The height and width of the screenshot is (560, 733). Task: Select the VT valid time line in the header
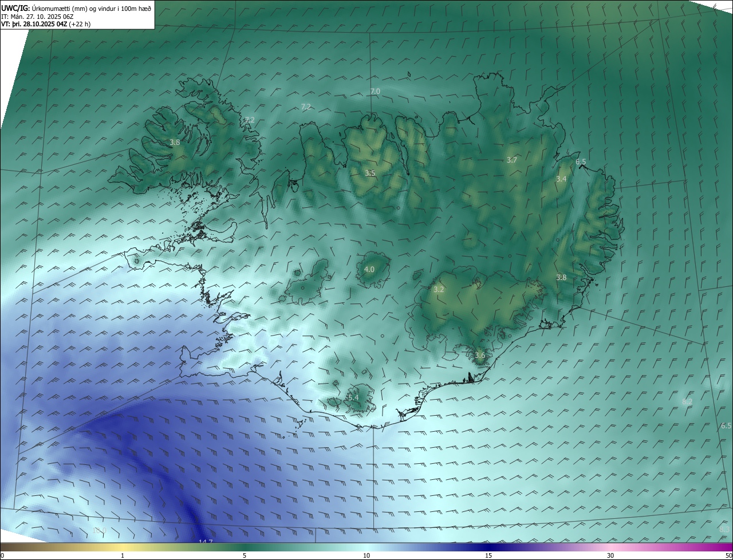tap(46, 24)
